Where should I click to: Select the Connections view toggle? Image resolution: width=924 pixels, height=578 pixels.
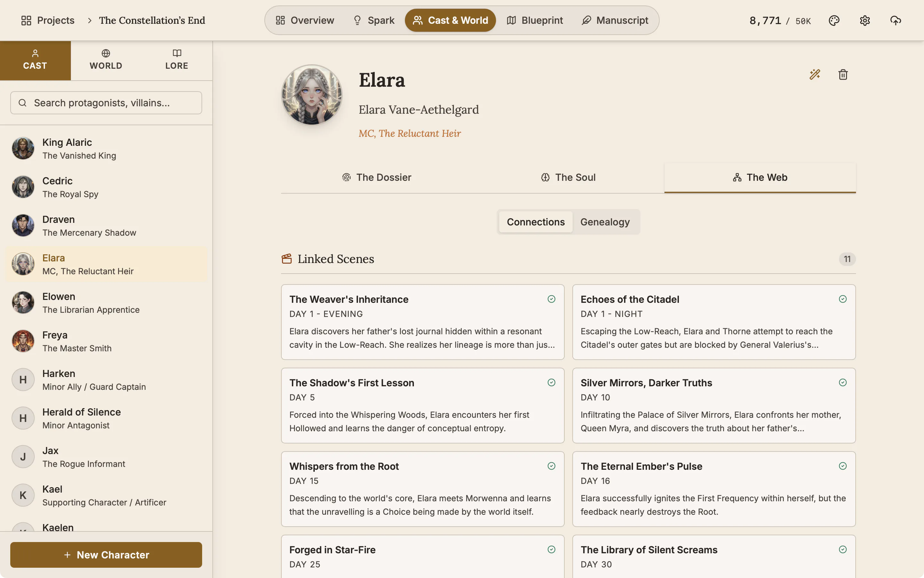[536, 222]
